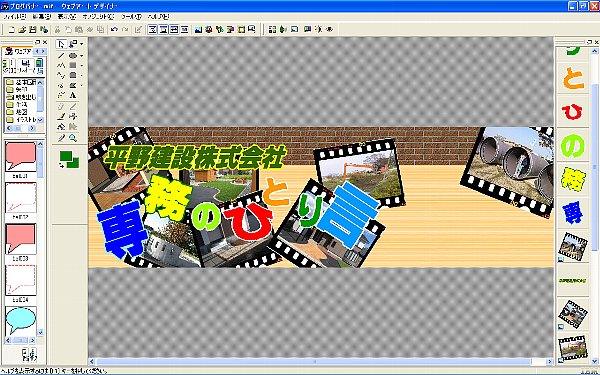The height and width of the screenshot is (375, 600).
Task: Click the open folder toolbar icon
Action: tap(22, 29)
